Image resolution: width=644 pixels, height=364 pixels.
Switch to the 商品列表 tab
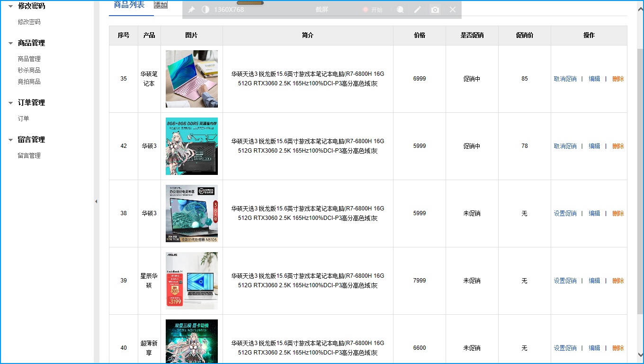tap(129, 5)
